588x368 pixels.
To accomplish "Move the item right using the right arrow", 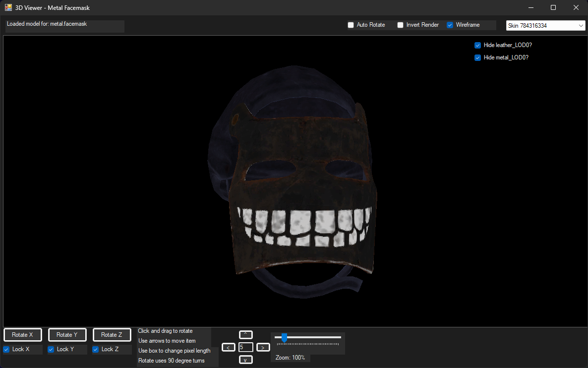I will tap(262, 347).
